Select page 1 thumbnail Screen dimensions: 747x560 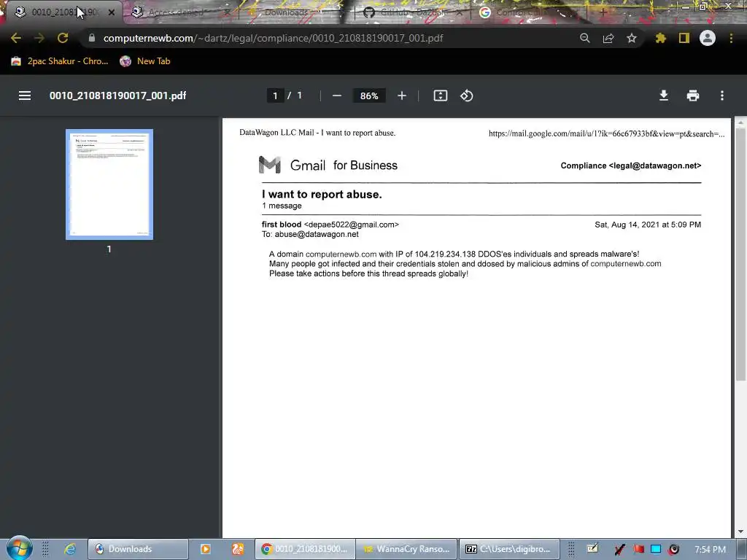[109, 184]
